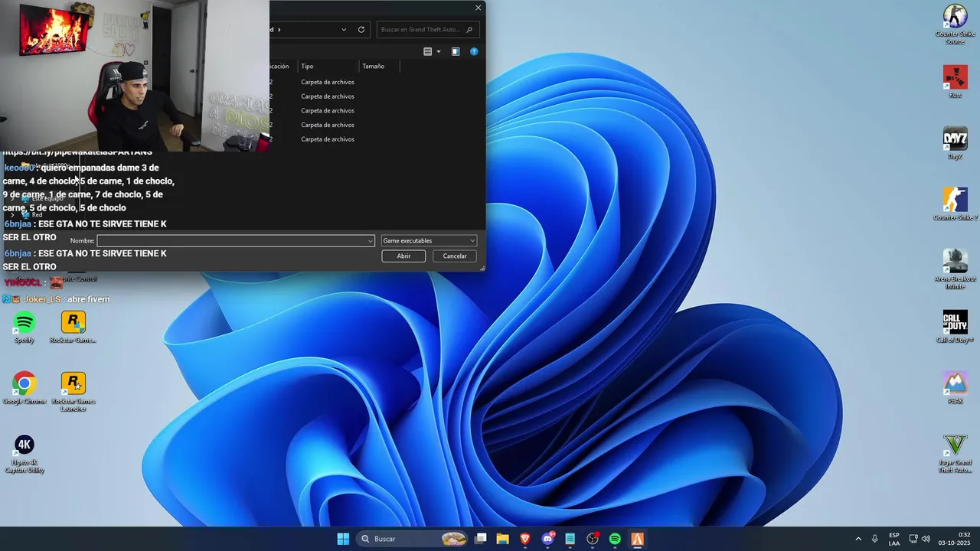Screen dimensions: 980x551
Task: Click the taskbar Buscar search box
Action: click(413, 539)
